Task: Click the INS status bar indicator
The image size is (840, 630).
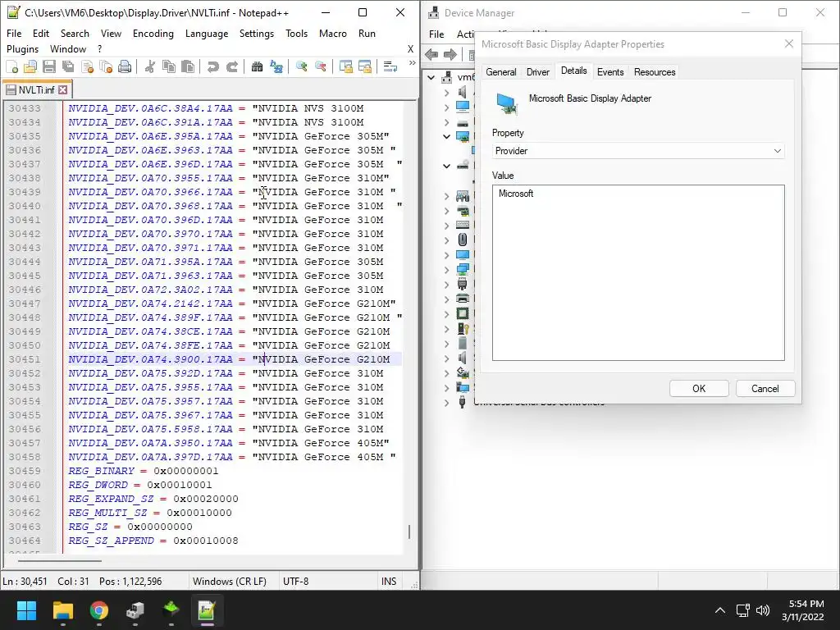Action: (389, 582)
